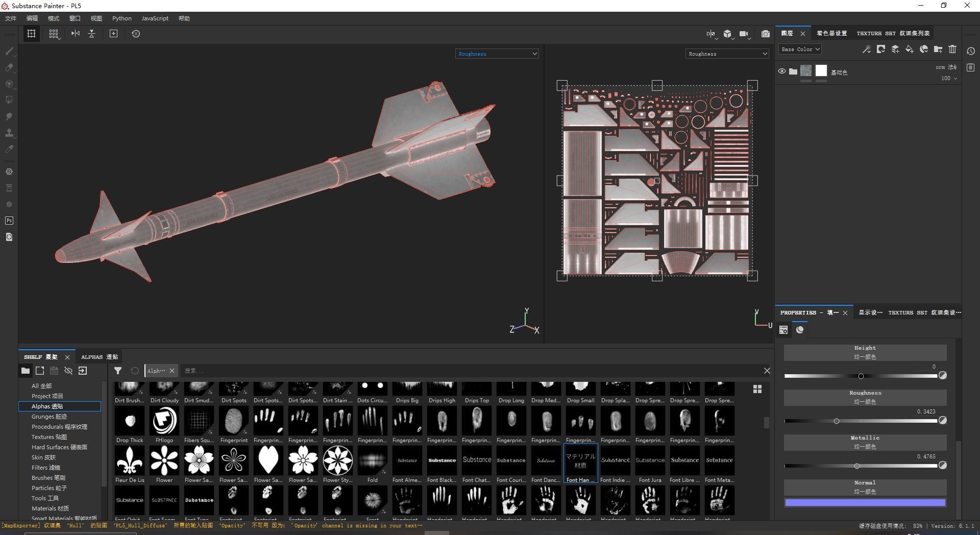Remove the Alph filter tag in shelf
The image size is (980, 535).
[x=172, y=371]
